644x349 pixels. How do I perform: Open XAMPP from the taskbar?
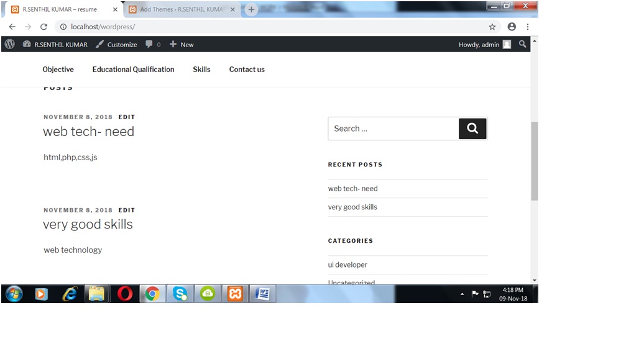pos(235,294)
